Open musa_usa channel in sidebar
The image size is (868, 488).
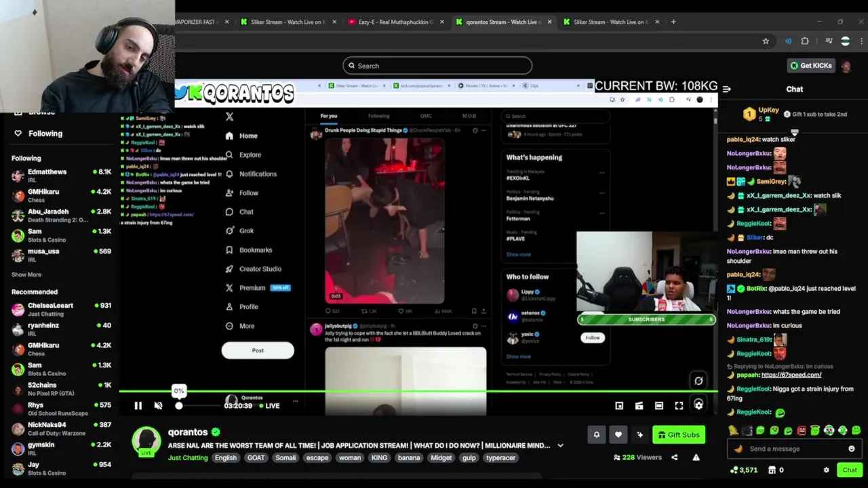coord(61,255)
